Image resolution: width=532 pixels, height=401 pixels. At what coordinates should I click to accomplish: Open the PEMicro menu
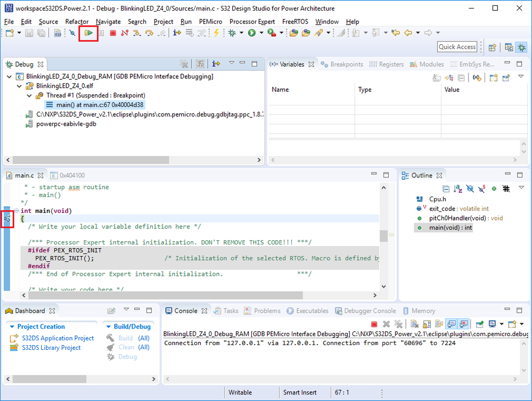pyautogui.click(x=210, y=22)
